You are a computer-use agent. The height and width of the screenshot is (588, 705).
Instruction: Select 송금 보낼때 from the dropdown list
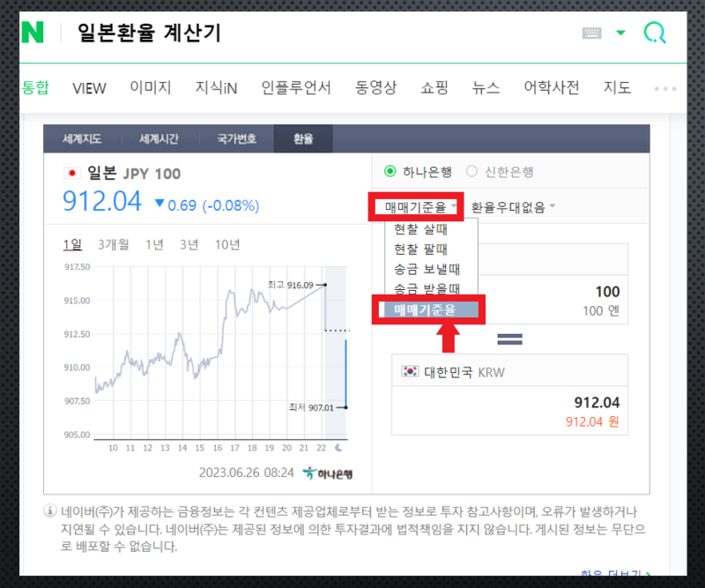click(x=427, y=269)
